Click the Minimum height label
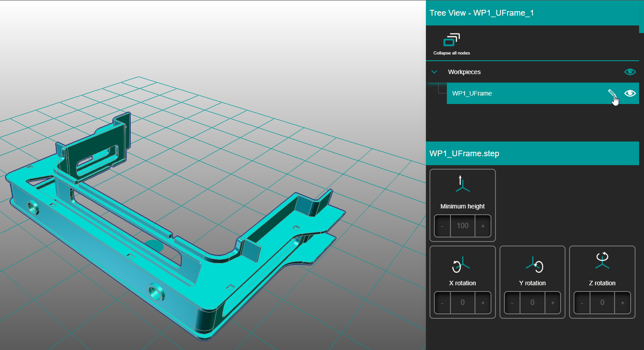644x350 pixels. click(x=462, y=206)
